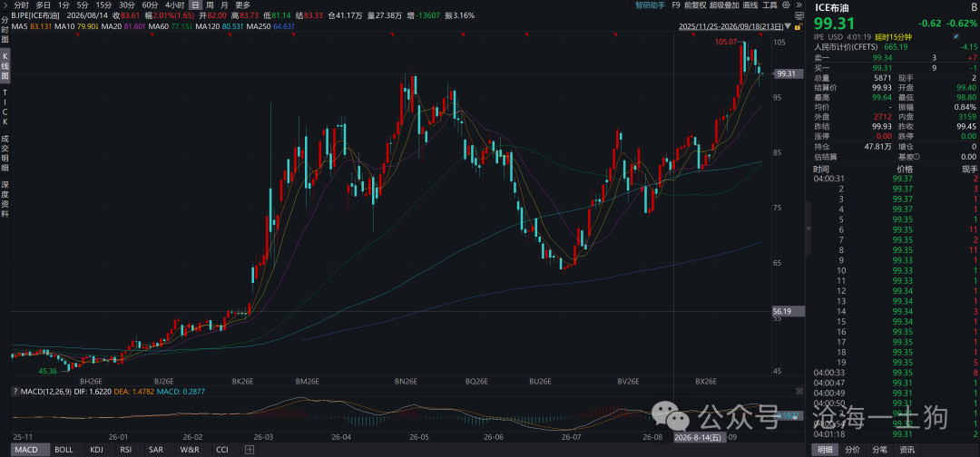Open 成交明细 in left sidebar
Image resolution: width=980 pixels, height=457 pixels.
[x=5, y=153]
